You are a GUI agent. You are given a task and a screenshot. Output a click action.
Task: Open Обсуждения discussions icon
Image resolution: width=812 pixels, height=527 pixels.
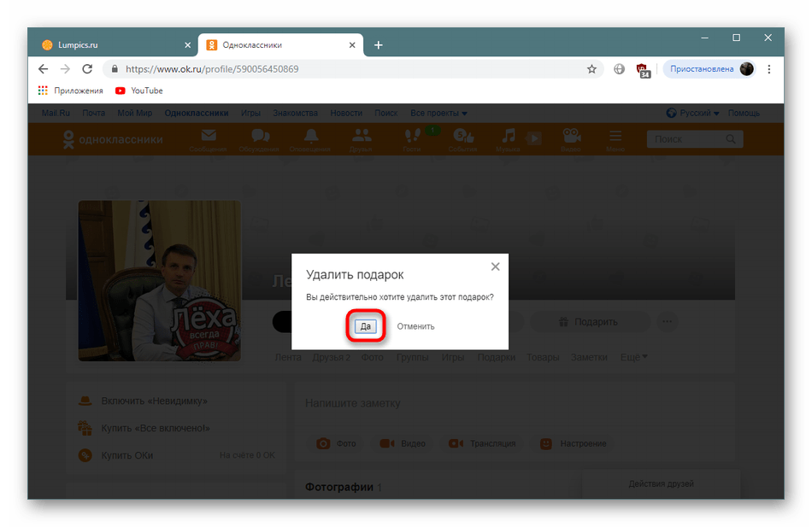click(x=259, y=140)
